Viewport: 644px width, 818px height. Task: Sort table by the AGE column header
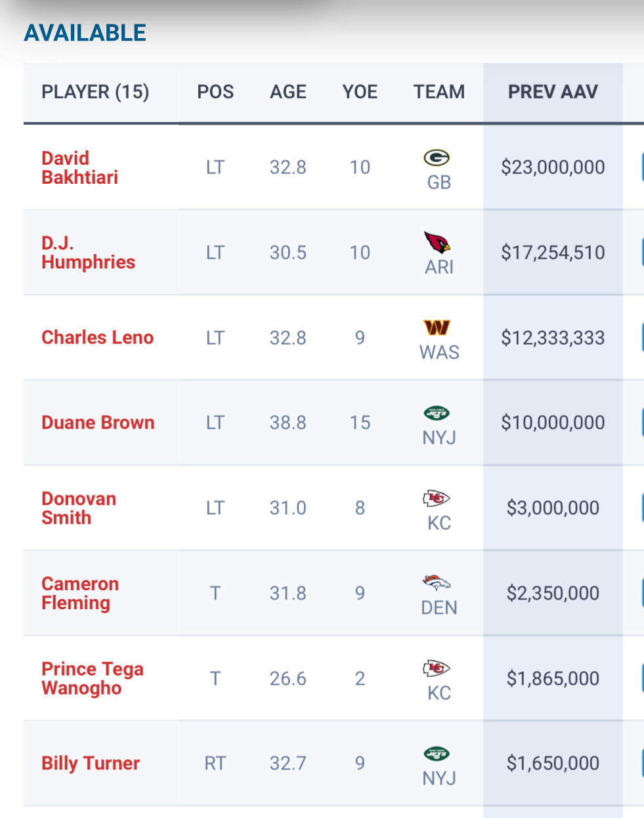tap(288, 92)
